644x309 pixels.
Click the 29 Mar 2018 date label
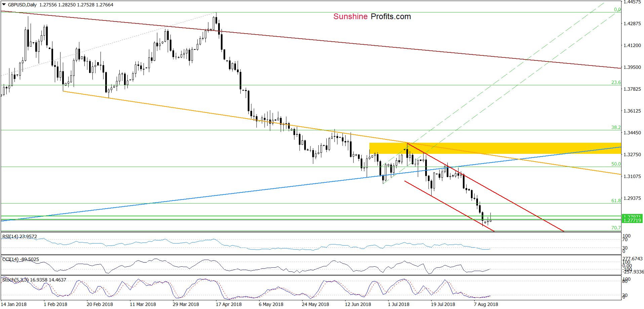186,304
